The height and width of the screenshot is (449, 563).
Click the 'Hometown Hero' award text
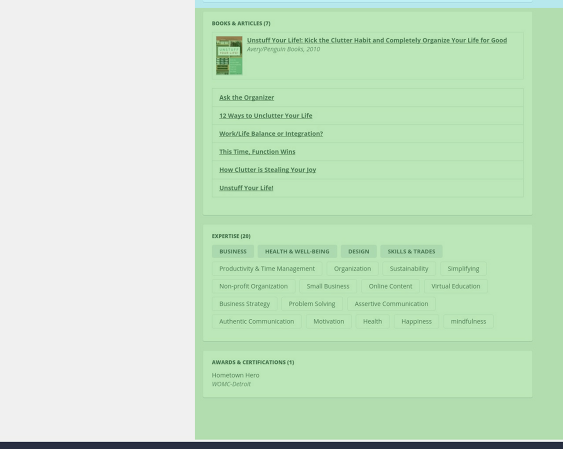click(x=235, y=375)
